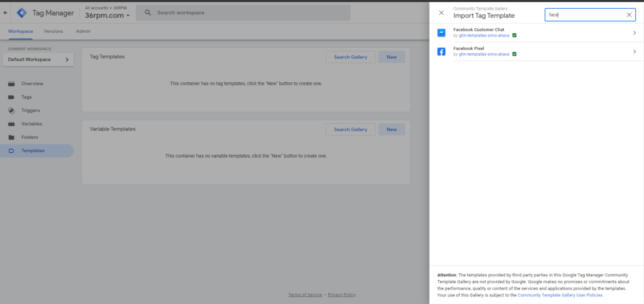Open Overview in the sidebar
Viewport: 644px width, 304px height.
click(33, 84)
